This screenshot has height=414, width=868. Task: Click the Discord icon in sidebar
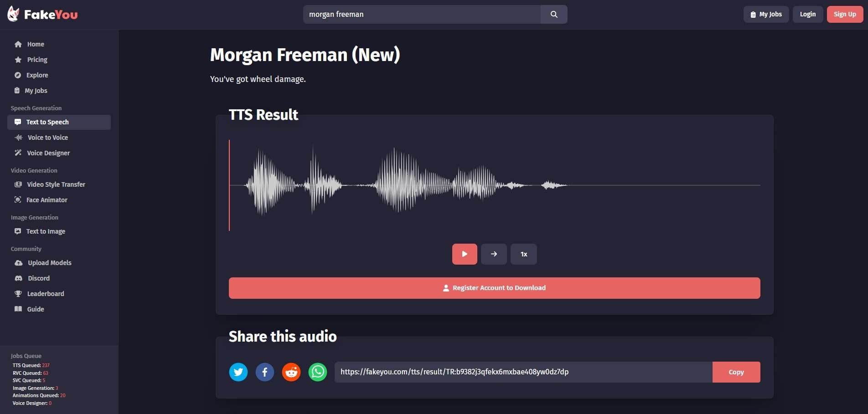(19, 278)
